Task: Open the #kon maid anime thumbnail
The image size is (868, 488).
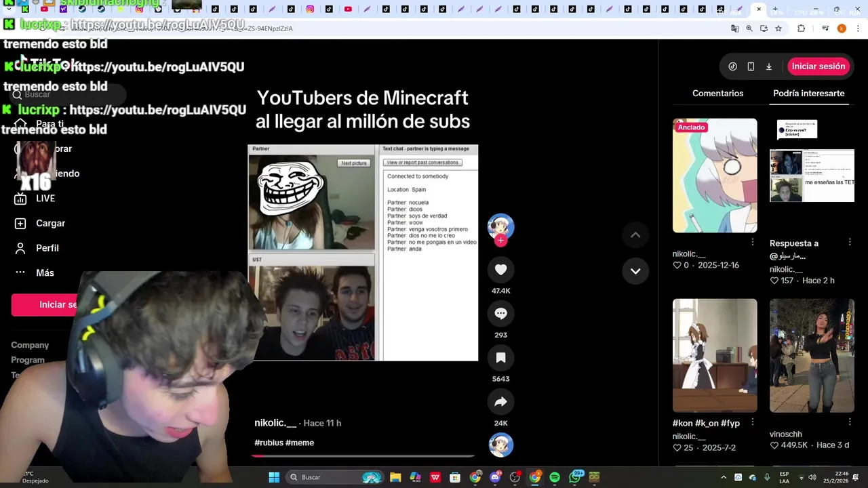Action: click(x=715, y=356)
